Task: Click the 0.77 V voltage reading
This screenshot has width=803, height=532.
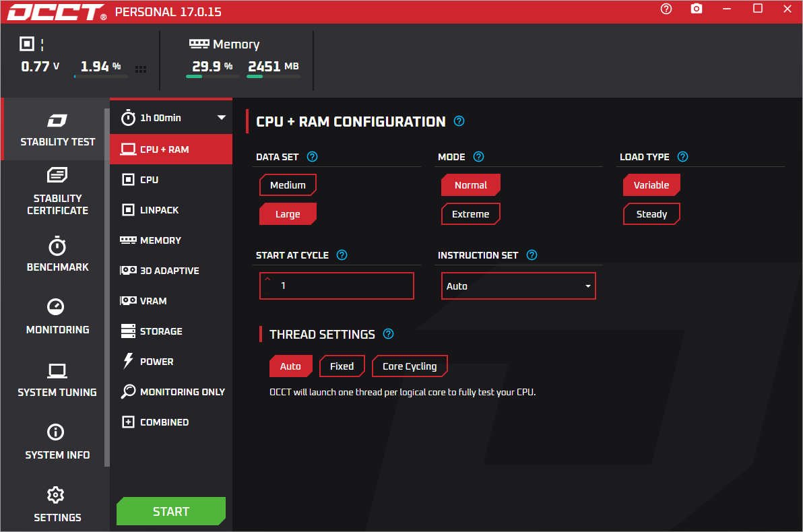Action: coord(40,67)
